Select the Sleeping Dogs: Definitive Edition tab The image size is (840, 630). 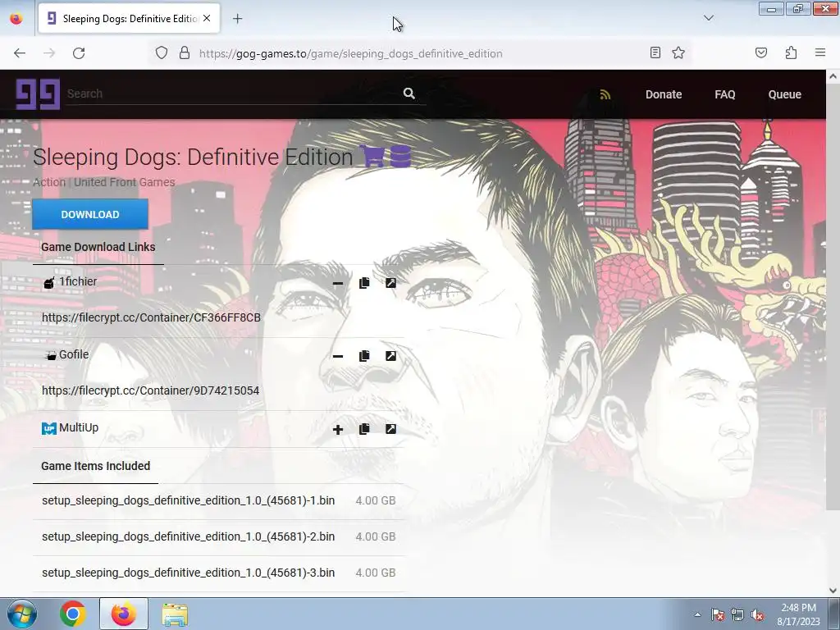[129, 19]
